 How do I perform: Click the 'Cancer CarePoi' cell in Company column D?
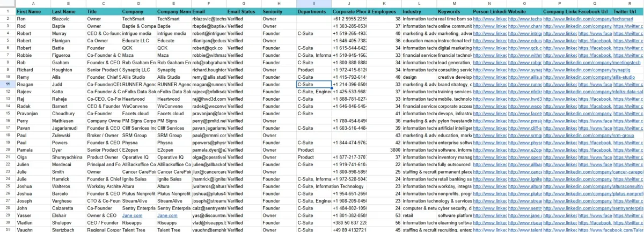pos(138,172)
